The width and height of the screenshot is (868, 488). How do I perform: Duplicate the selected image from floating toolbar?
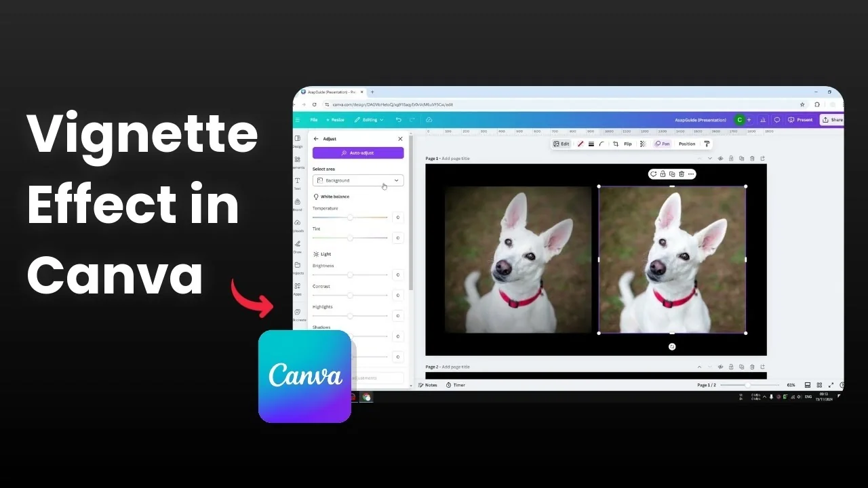(x=672, y=174)
